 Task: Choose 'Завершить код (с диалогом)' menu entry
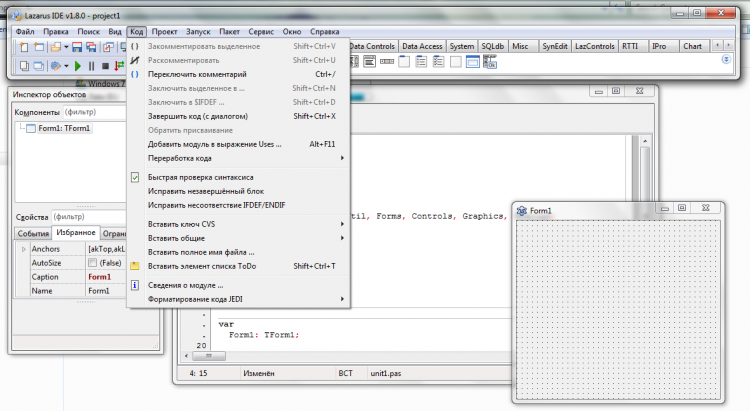(x=238, y=116)
